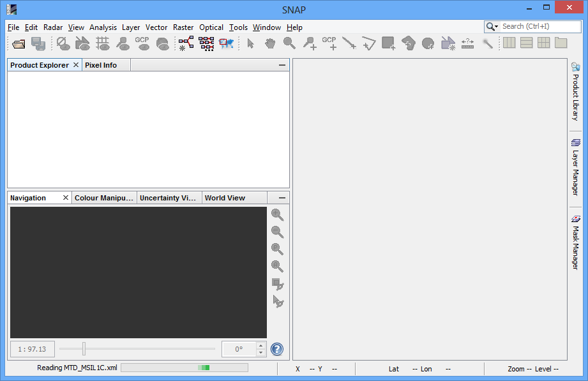Click the synchronise views icon in Navigation
588x381 pixels.
(278, 284)
